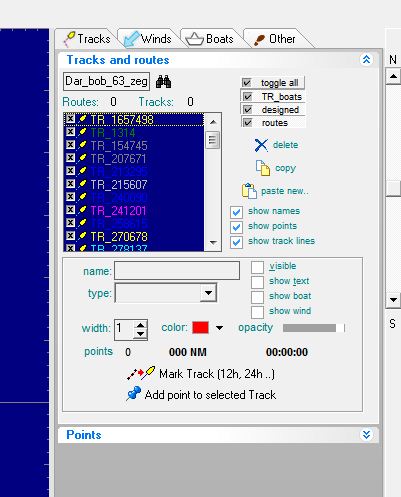Image resolution: width=401 pixels, height=497 pixels.
Task: Click the track icon beside TR_215607
Action: [82, 184]
